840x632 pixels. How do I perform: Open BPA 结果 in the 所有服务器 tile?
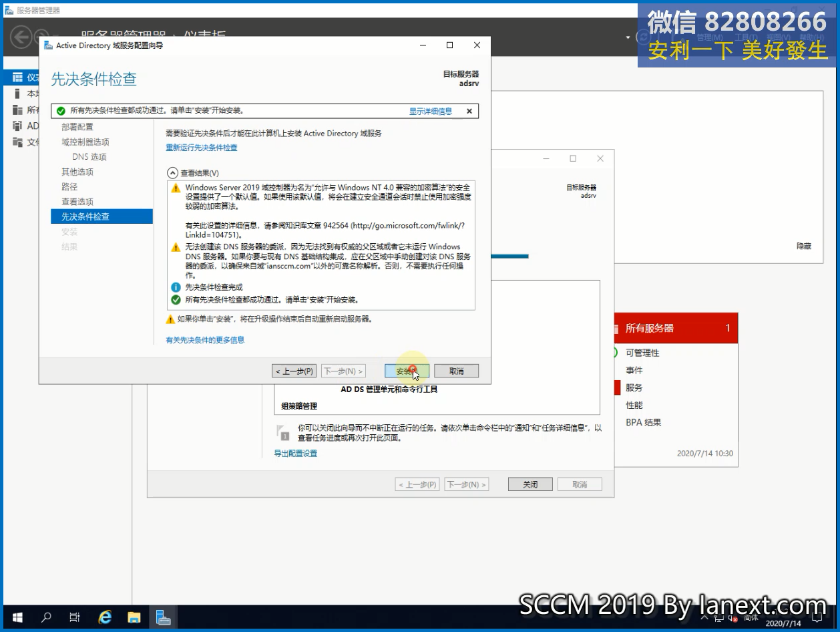coord(644,422)
